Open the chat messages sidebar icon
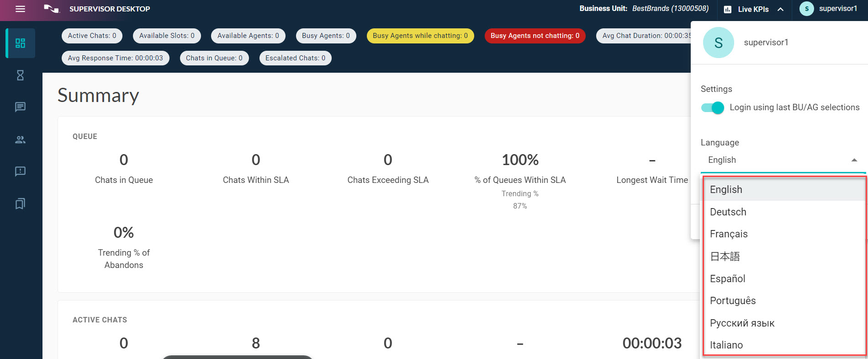 coord(20,107)
